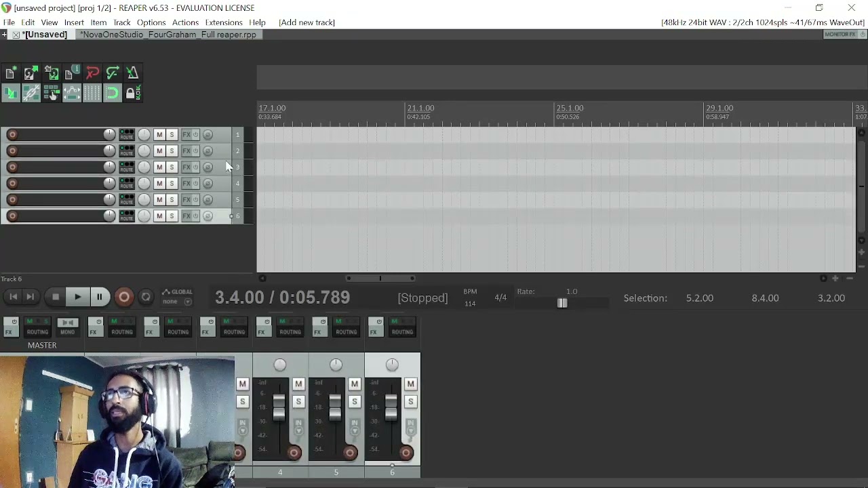The image size is (868, 488).
Task: Open the ROUTE button on track 1
Action: [x=127, y=134]
